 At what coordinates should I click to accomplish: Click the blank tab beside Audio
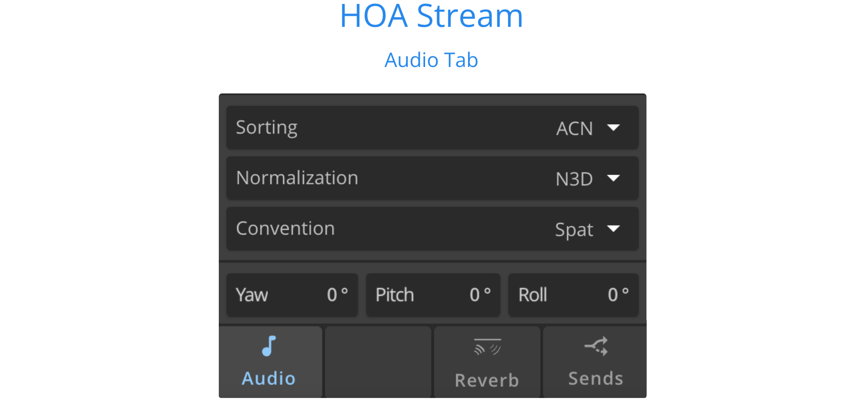point(378,362)
